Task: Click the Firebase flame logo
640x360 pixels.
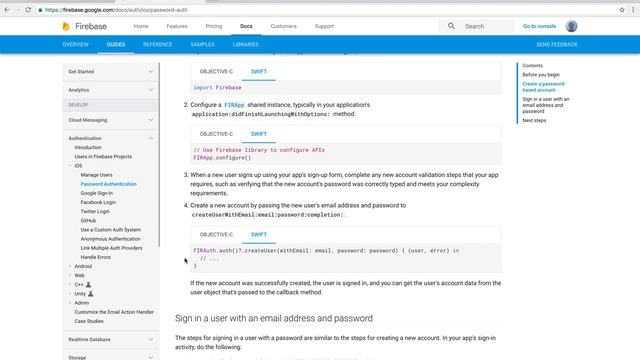Action: tap(66, 26)
